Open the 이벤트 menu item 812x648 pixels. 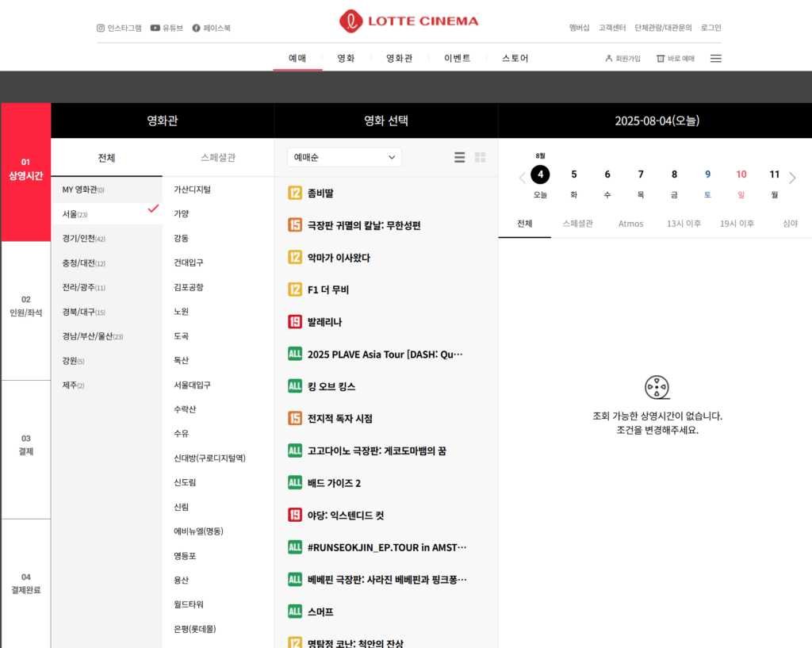click(457, 58)
